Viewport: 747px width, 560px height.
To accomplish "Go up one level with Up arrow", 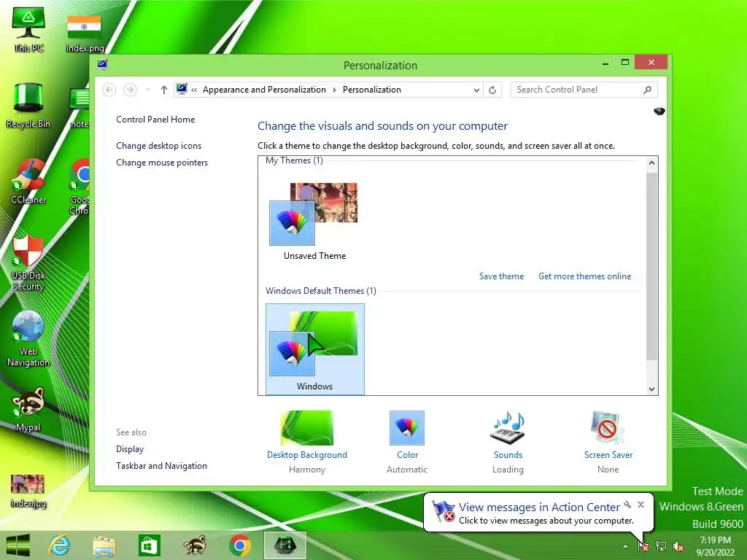I will coord(164,90).
